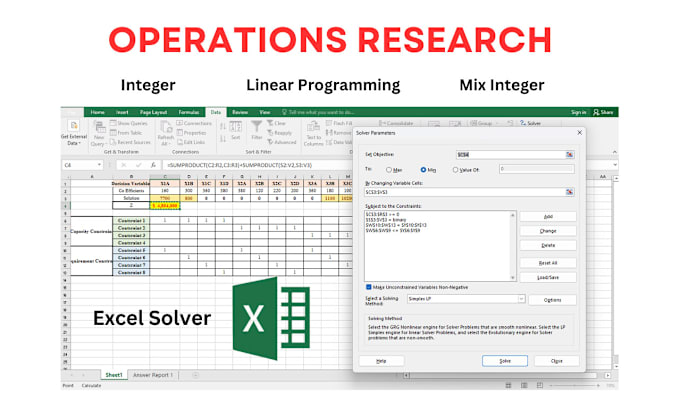Open the Home ribbon tab
The height and width of the screenshot is (409, 680).
[x=98, y=112]
